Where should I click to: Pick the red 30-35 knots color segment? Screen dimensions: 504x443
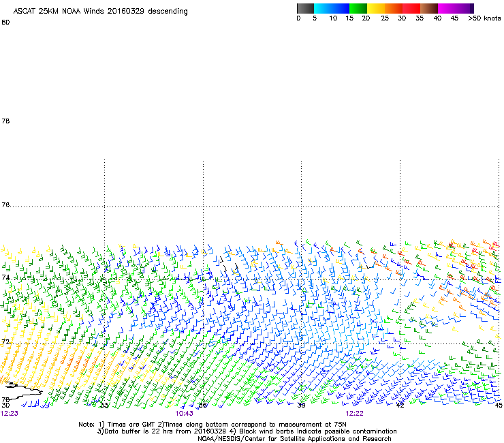pyautogui.click(x=411, y=8)
